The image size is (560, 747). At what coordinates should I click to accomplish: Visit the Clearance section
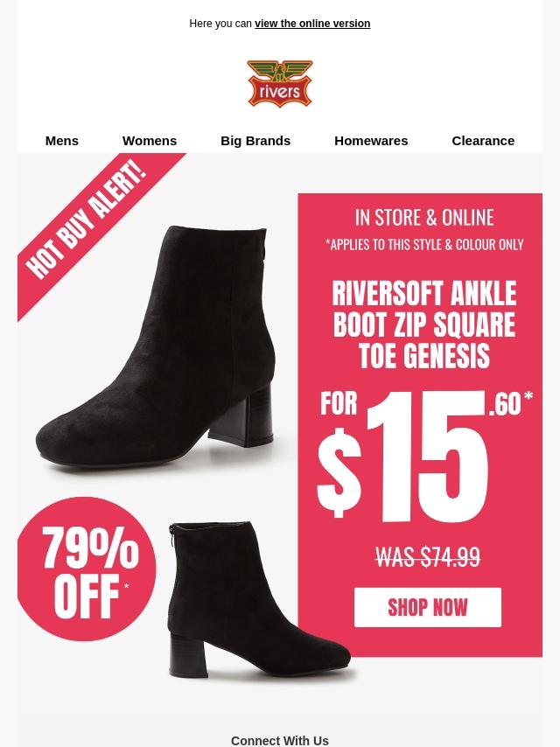click(483, 141)
